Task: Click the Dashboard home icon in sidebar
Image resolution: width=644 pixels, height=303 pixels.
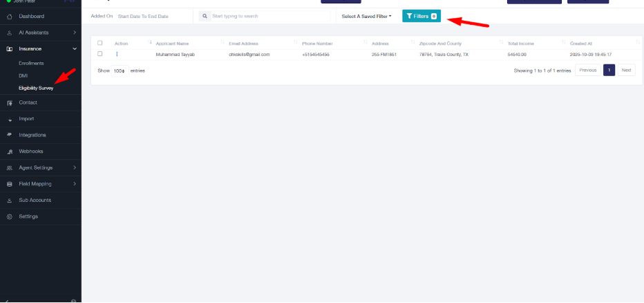Action: (x=10, y=16)
